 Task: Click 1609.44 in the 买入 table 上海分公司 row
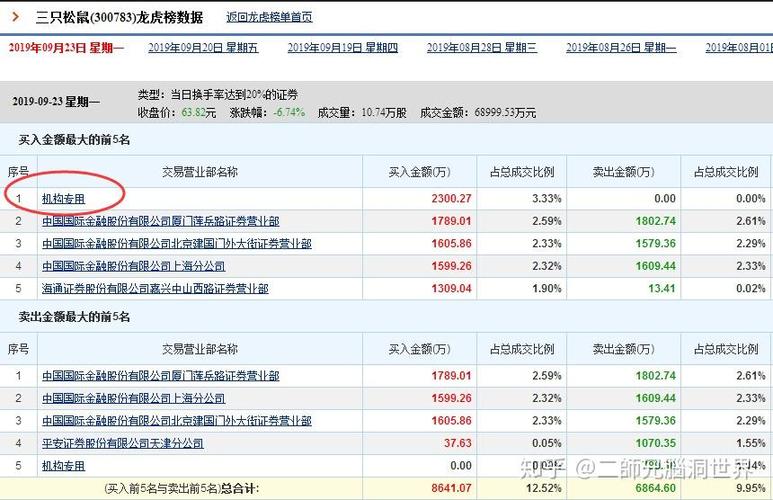(x=656, y=266)
